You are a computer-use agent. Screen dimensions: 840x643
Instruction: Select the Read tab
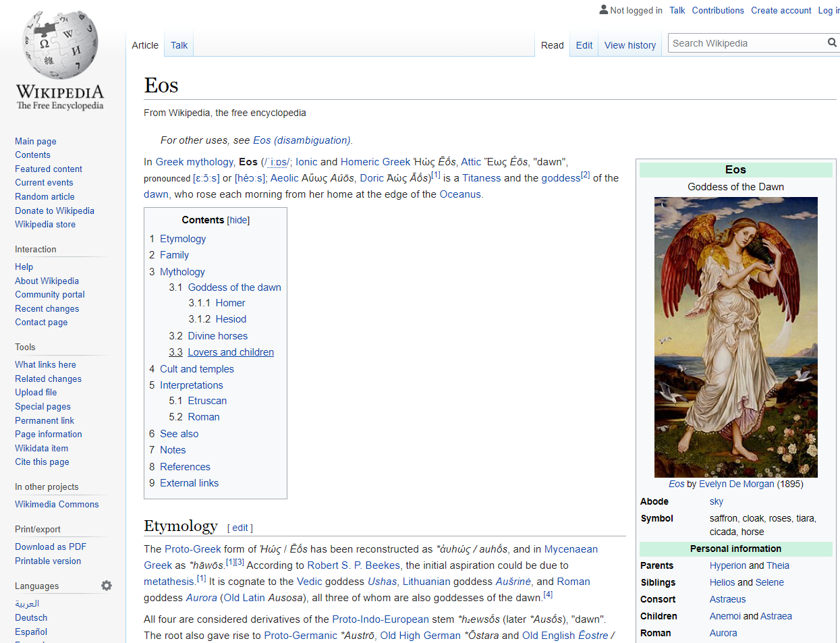coord(552,45)
